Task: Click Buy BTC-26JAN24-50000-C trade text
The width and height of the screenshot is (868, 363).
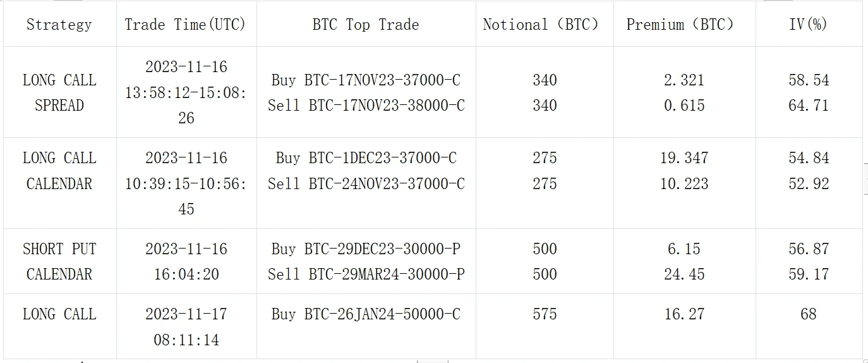Action: click(x=366, y=314)
